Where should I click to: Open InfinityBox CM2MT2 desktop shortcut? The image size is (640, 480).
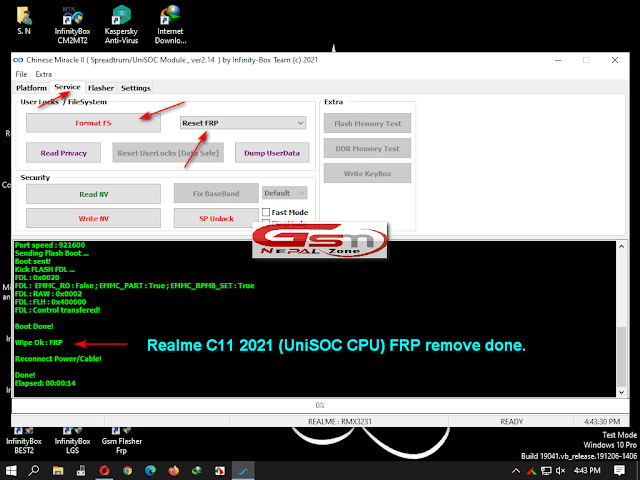coord(72,25)
